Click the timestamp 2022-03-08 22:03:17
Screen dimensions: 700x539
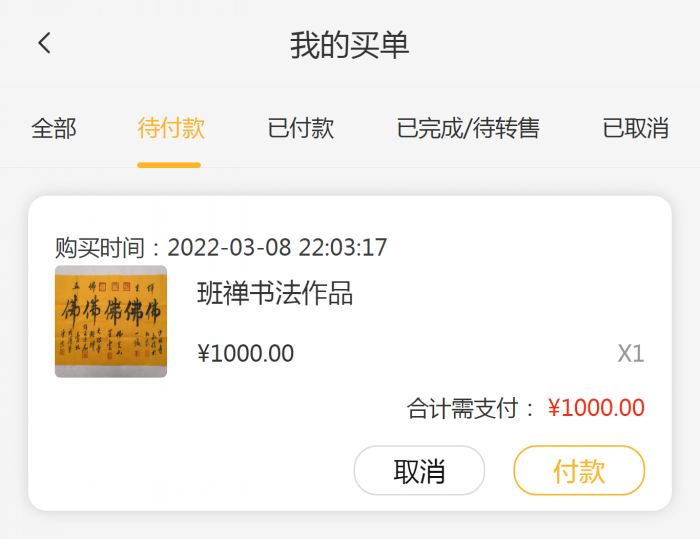[277, 247]
